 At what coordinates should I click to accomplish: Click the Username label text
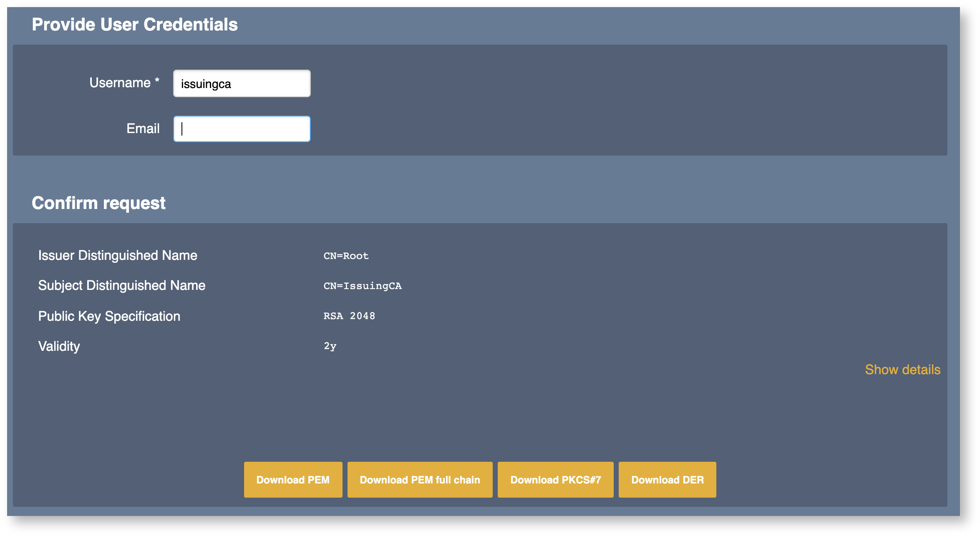coord(120,83)
